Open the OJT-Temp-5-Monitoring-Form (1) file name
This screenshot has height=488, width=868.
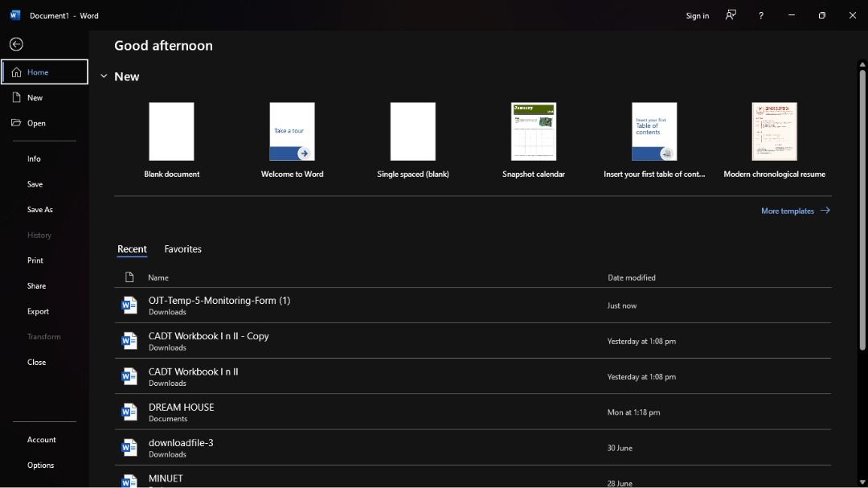click(x=219, y=300)
